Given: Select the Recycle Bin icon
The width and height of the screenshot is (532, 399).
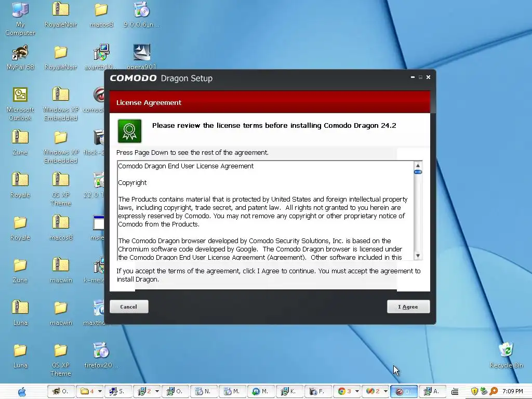Looking at the screenshot, I should (x=506, y=355).
